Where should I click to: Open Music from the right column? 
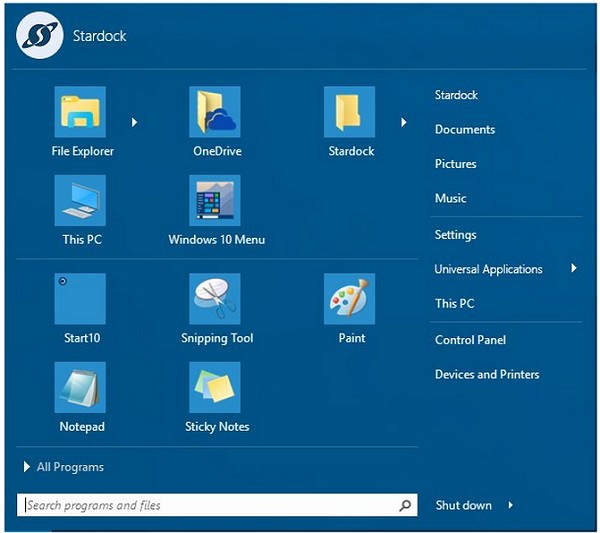450,198
